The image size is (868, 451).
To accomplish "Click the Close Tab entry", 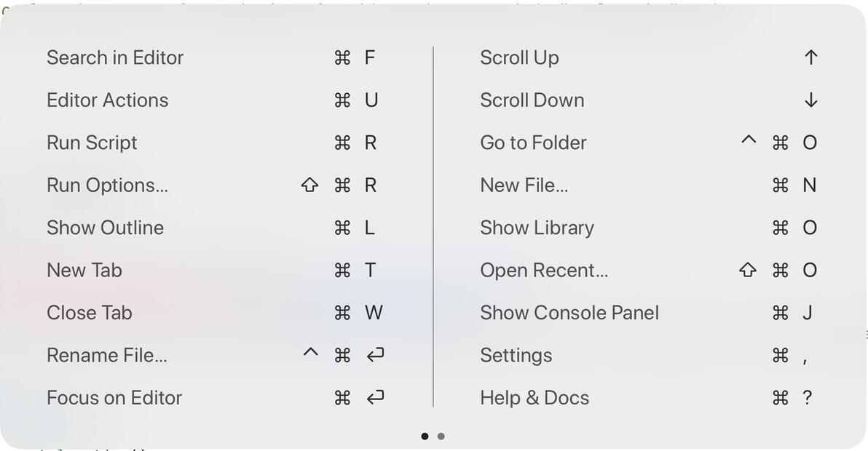I will pos(90,313).
